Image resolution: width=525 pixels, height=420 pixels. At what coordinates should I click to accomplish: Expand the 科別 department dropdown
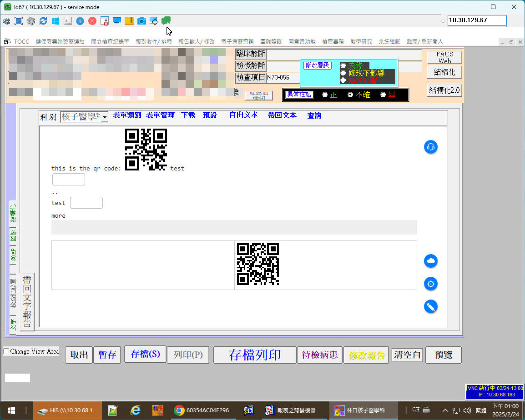pyautogui.click(x=104, y=117)
